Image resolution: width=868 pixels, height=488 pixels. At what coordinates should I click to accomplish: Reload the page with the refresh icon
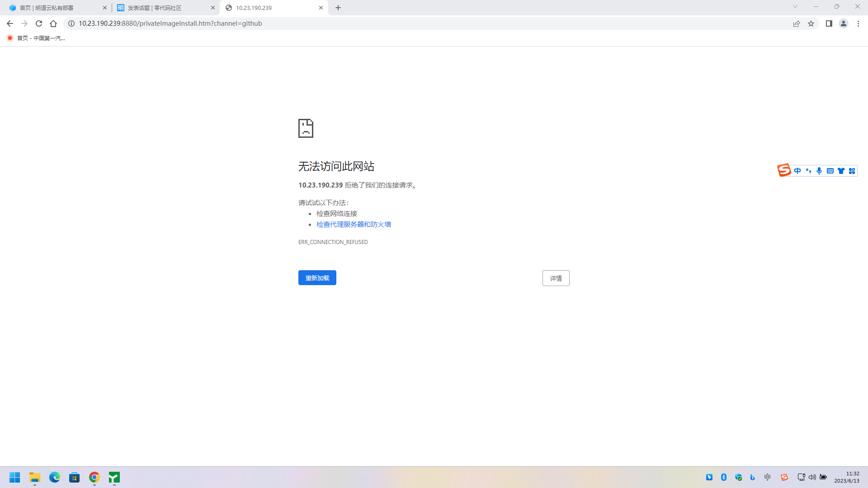point(39,23)
